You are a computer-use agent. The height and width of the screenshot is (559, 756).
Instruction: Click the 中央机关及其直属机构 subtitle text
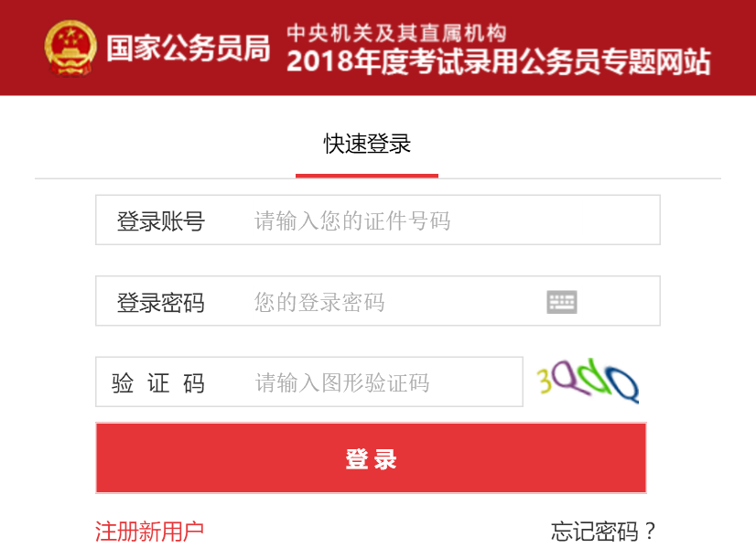(396, 33)
